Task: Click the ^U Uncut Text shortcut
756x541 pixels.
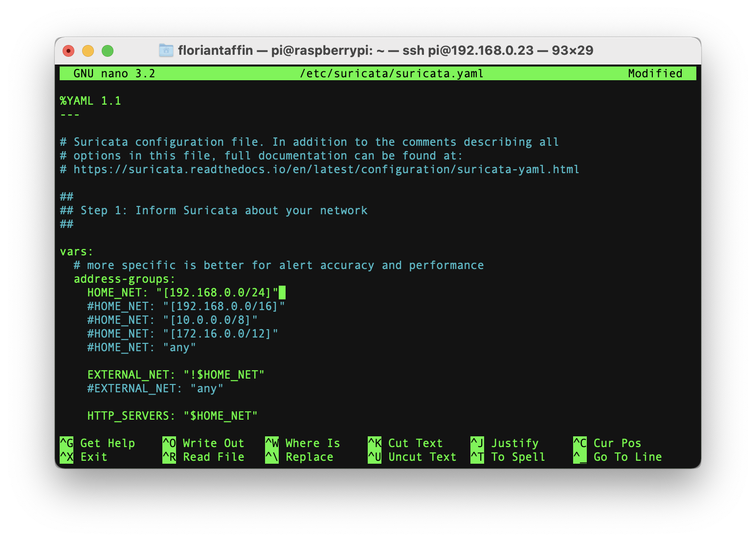Action: (412, 457)
